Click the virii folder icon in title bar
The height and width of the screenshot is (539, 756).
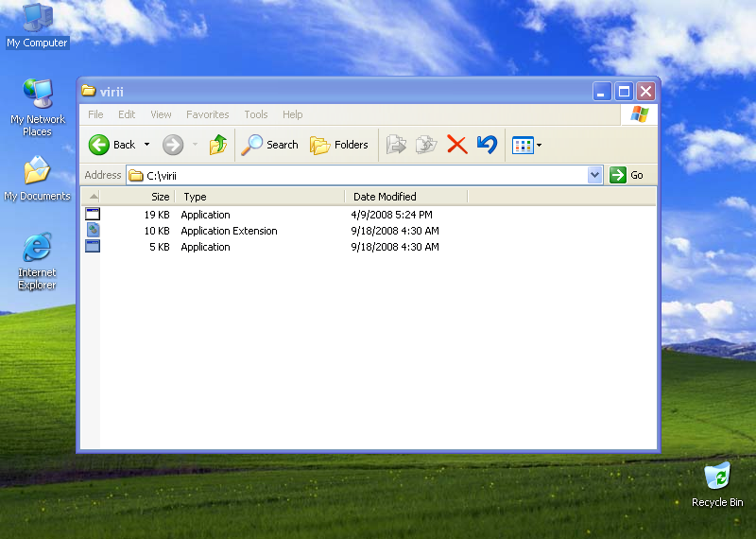[88, 91]
